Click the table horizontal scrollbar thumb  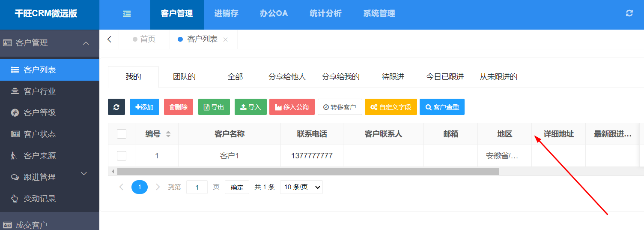pyautogui.click(x=308, y=171)
